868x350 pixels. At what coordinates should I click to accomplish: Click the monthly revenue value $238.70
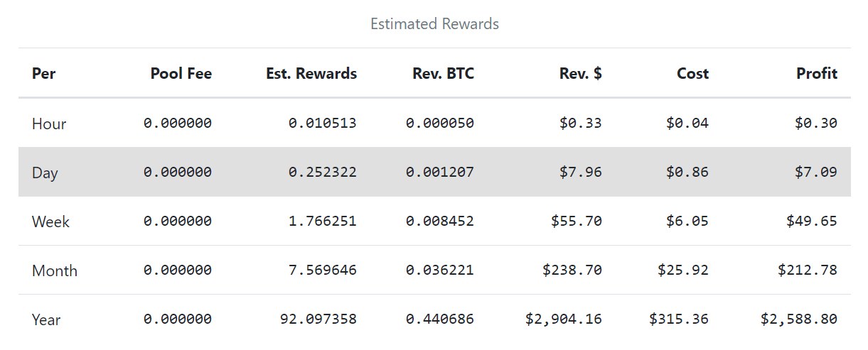point(572,270)
